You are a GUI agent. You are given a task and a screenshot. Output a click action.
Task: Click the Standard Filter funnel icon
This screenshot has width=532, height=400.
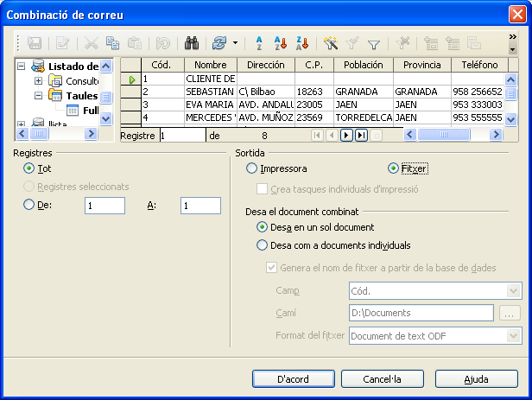click(374, 42)
